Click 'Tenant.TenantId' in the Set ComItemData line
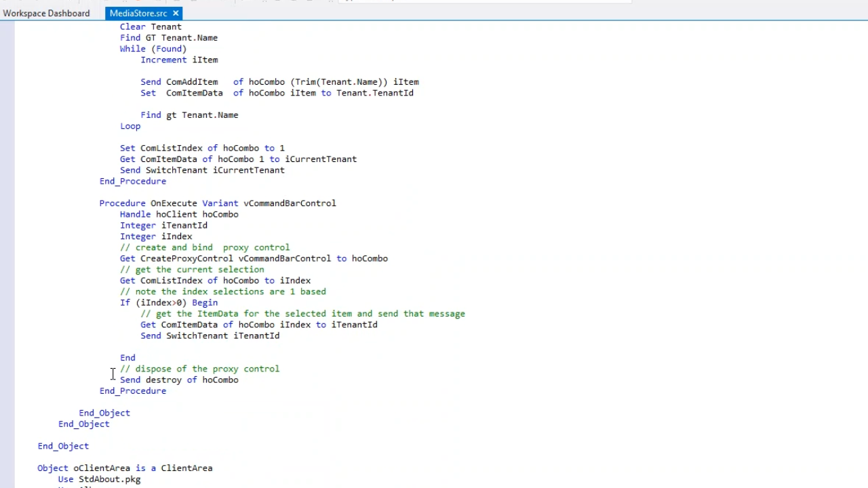The width and height of the screenshot is (868, 488). point(374,93)
